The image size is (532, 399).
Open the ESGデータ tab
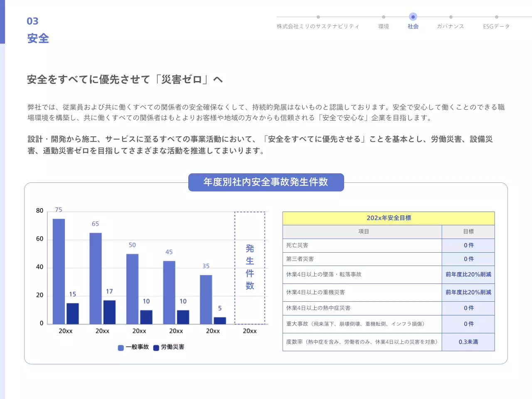pos(496,26)
